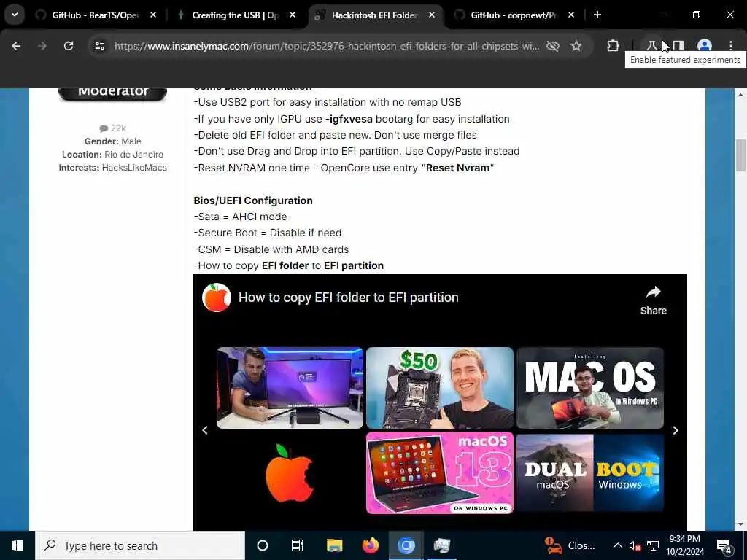Go back to previous page

[16, 46]
